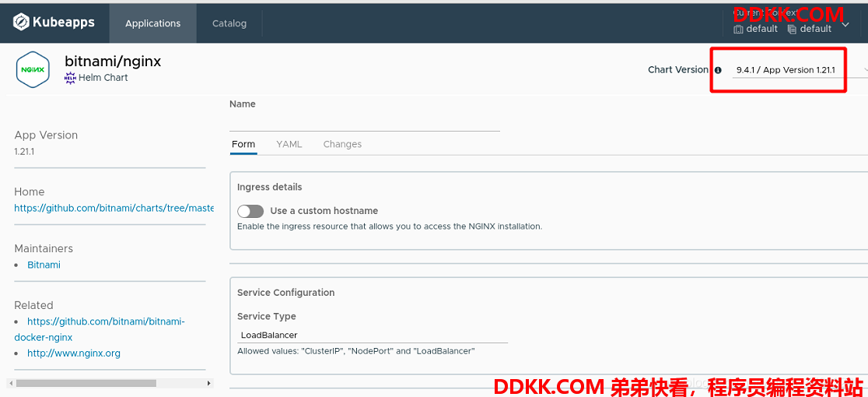868x397 pixels.
Task: Click the left scrollbar arrow icon
Action: pos(11,383)
